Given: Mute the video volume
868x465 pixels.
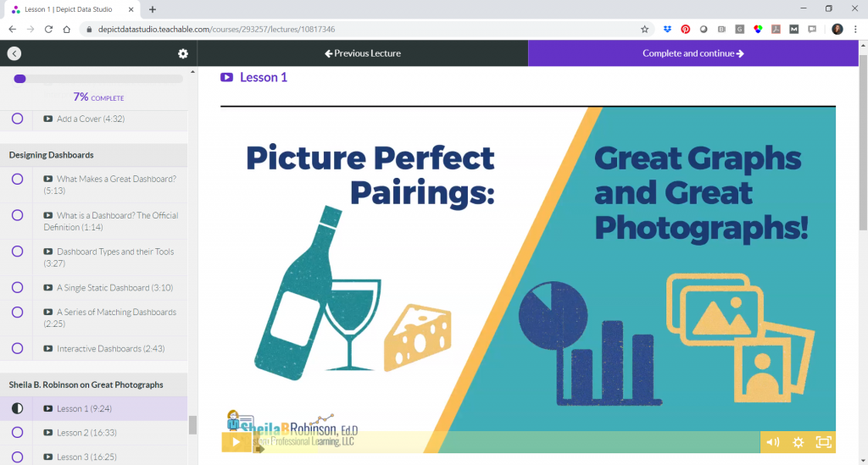Looking at the screenshot, I should coord(773,442).
